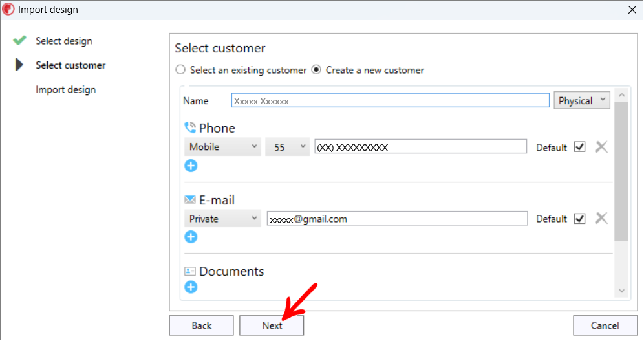The image size is (644, 341).
Task: Open the 55 country code dropdown
Action: click(x=288, y=147)
